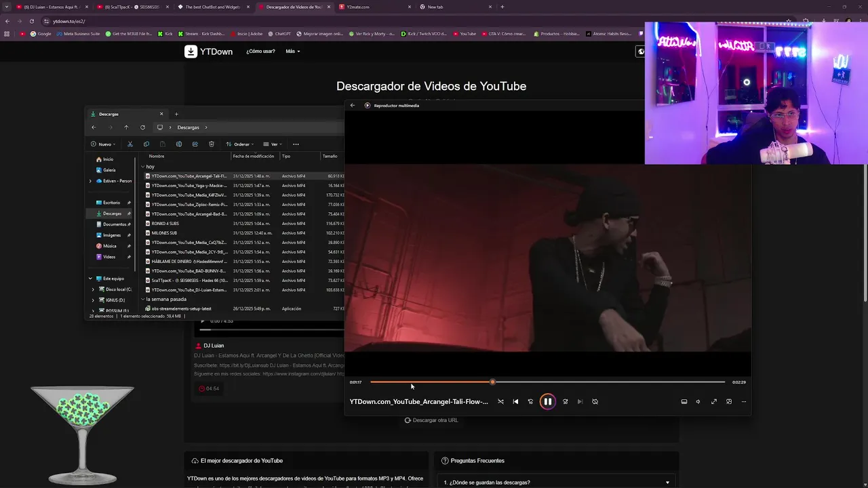Skip forward thirty seconds in media player
868x488 pixels.
(565, 401)
